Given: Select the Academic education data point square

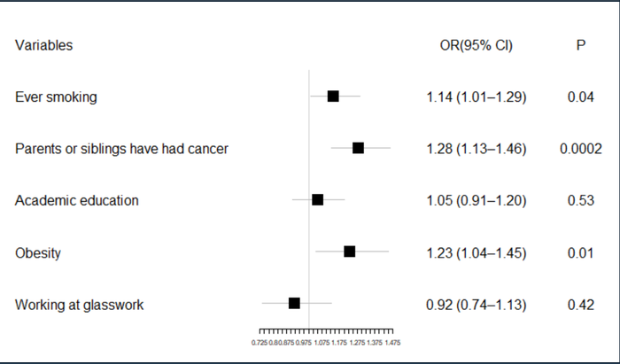Looking at the screenshot, I should coord(317,200).
